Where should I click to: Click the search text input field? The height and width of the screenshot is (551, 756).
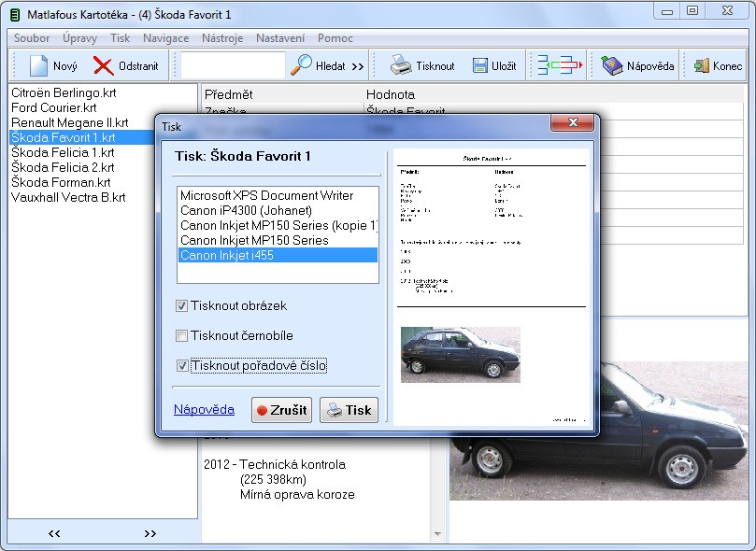click(x=233, y=65)
